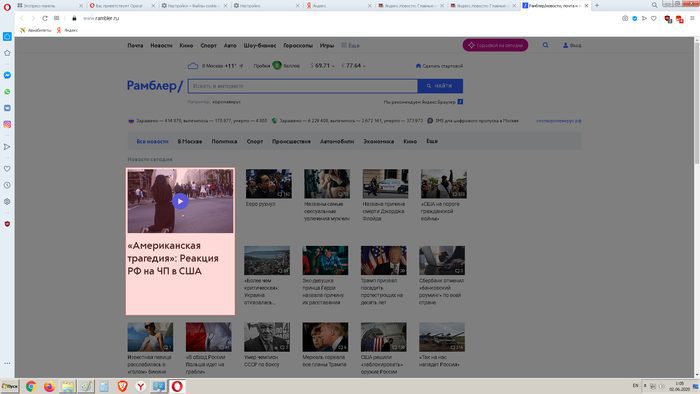Open a new tab with the plus button
This screenshot has height=394, width=700.
(597, 5)
